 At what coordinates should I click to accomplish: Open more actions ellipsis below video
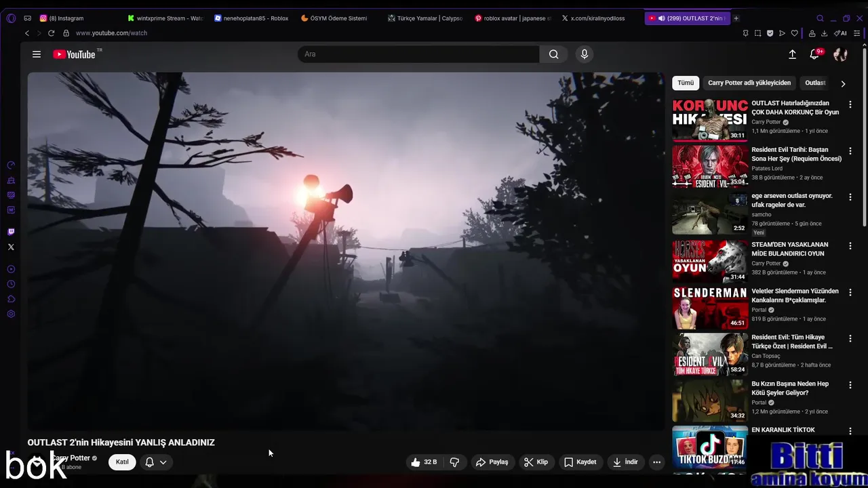click(656, 462)
